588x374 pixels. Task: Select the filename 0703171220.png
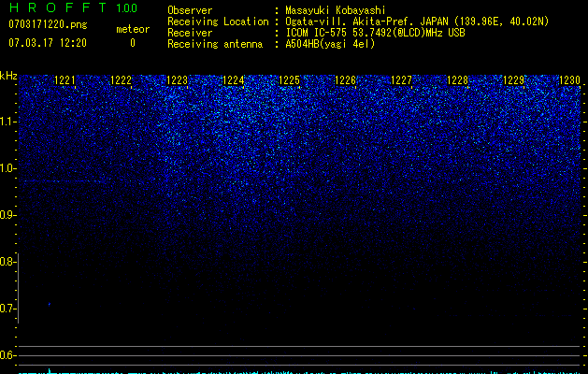(48, 24)
